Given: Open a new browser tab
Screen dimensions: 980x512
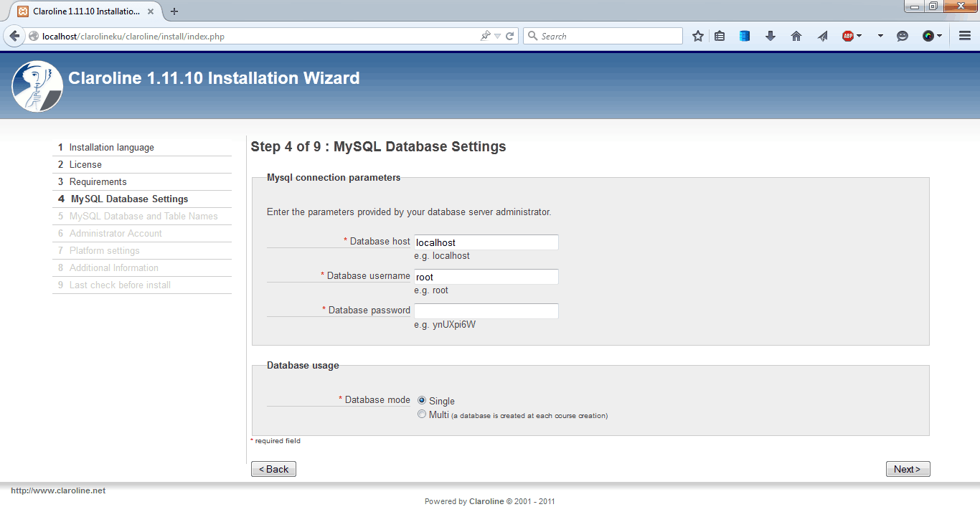Looking at the screenshot, I should (174, 11).
